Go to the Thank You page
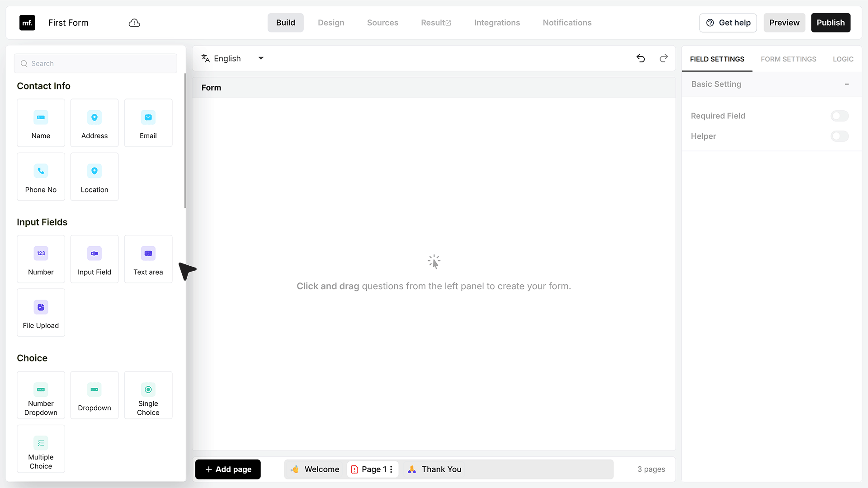868x488 pixels. coord(434,469)
